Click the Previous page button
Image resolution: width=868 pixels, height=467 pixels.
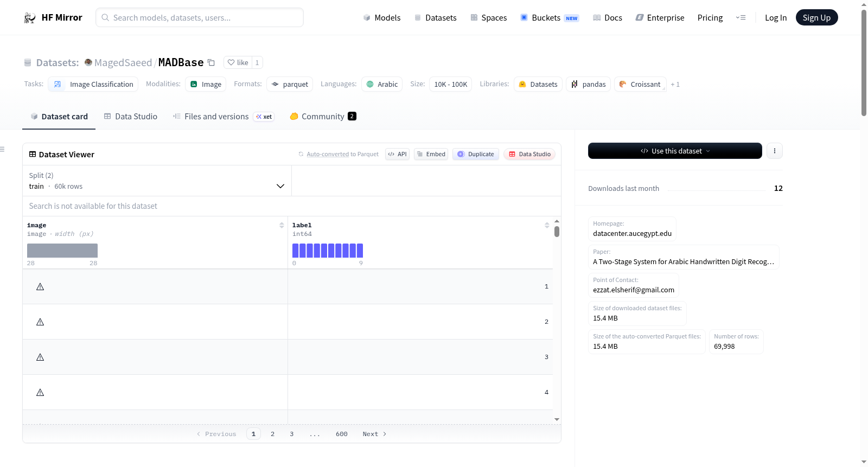click(216, 434)
